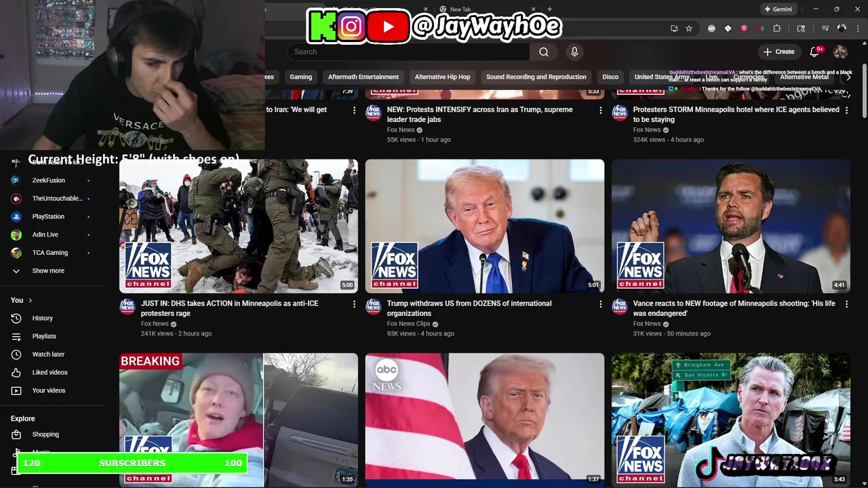Click into the YouTube Search field
Screen dimensions: 868x488
[x=408, y=52]
